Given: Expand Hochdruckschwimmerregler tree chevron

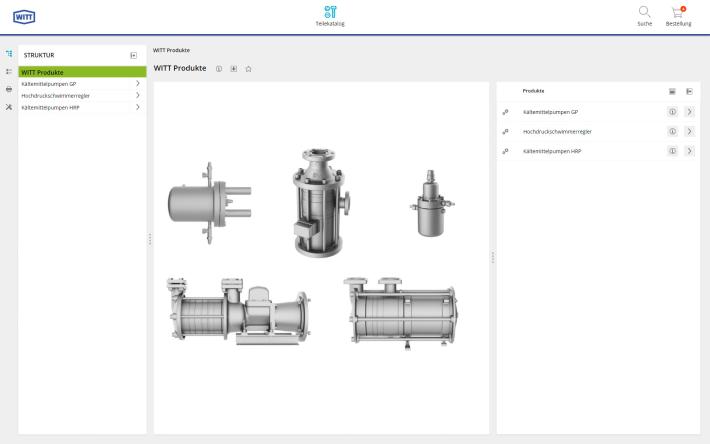Looking at the screenshot, I should point(138,95).
